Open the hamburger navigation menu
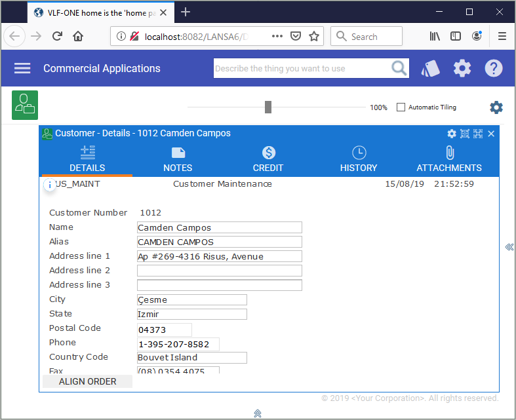Image resolution: width=516 pixels, height=420 pixels. [x=22, y=68]
